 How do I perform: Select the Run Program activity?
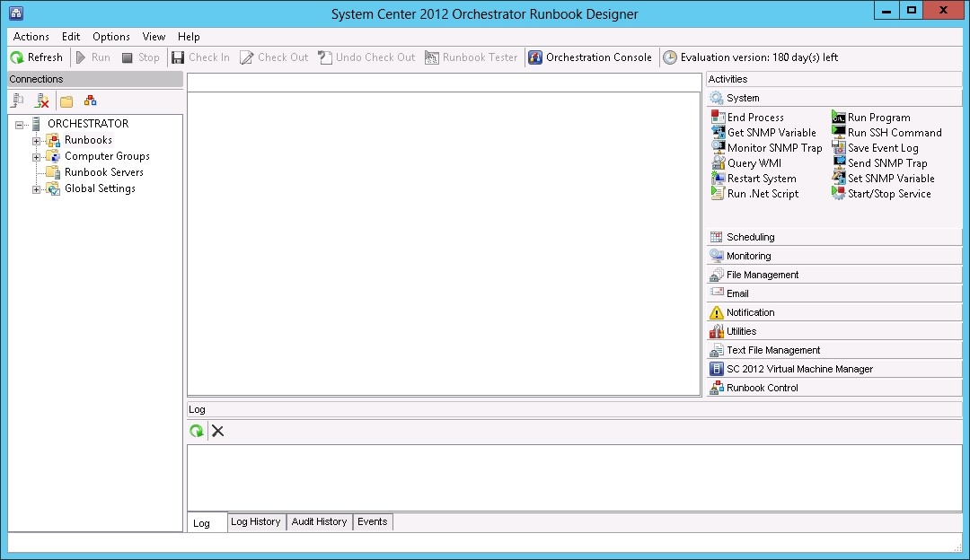coord(871,117)
